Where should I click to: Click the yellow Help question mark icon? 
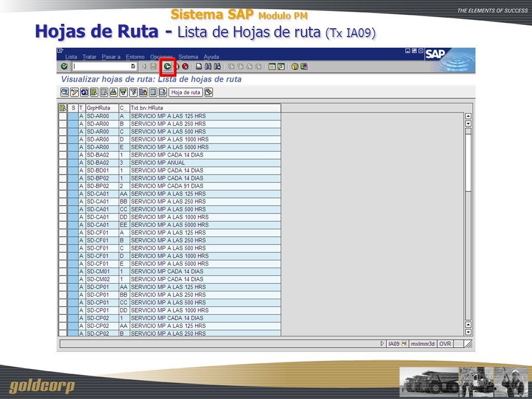(x=295, y=66)
